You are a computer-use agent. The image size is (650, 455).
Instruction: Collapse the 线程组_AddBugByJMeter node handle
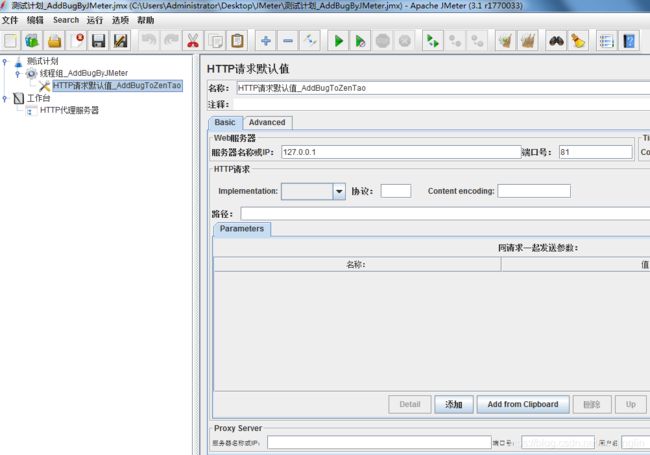click(x=17, y=74)
